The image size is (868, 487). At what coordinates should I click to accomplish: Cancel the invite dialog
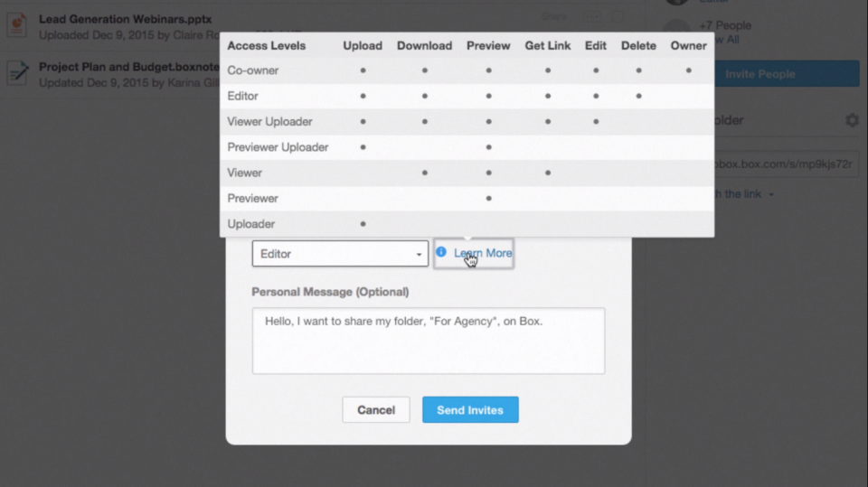click(x=376, y=409)
